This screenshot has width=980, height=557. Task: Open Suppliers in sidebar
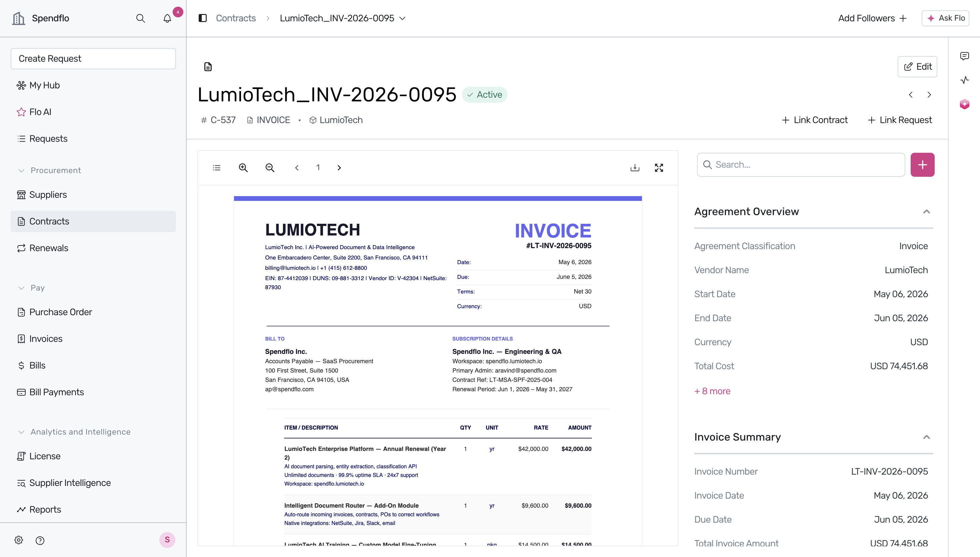93,195
